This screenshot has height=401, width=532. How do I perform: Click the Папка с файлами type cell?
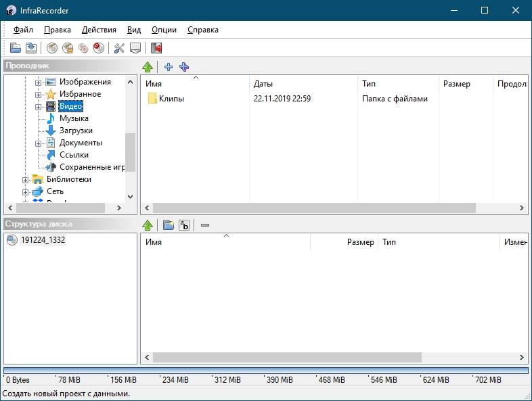(x=395, y=99)
